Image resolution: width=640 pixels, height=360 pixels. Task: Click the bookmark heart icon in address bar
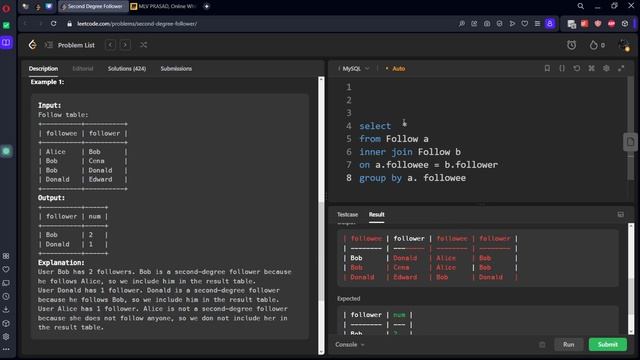[x=524, y=24]
